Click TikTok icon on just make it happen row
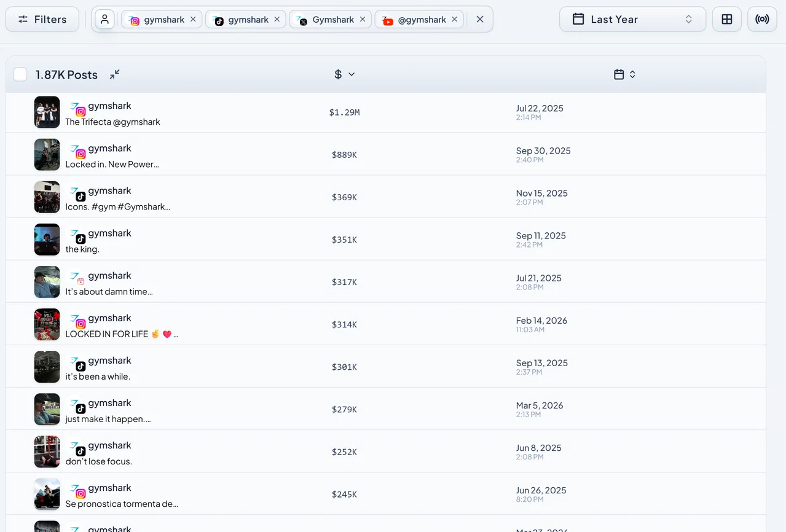 coord(81,409)
